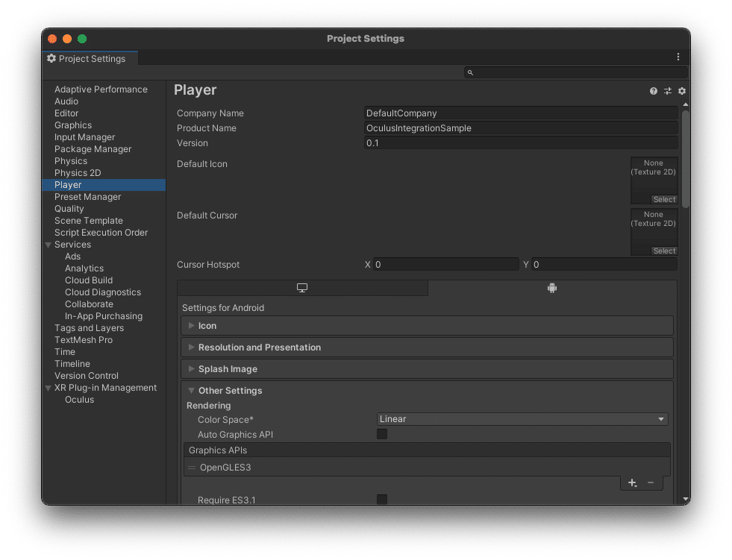Viewport: 732px width, 560px height.
Task: Click the Player panel vertical scrollbar
Action: pos(685,159)
